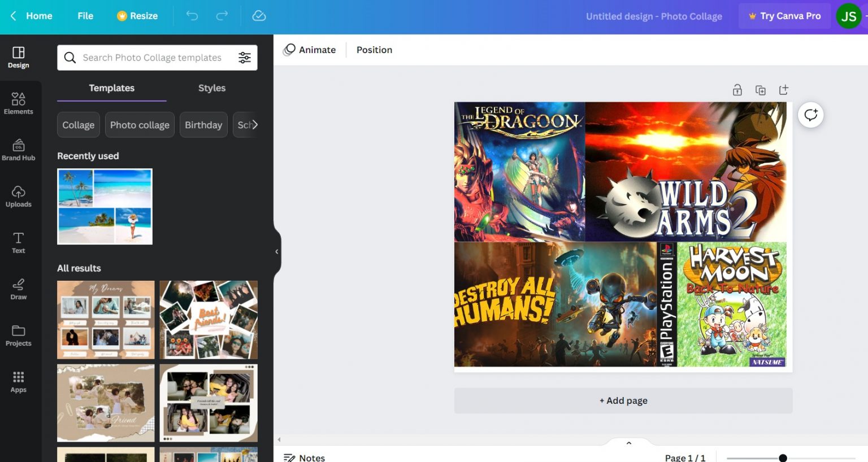Add a comment with the speech bubble icon

pyautogui.click(x=810, y=115)
